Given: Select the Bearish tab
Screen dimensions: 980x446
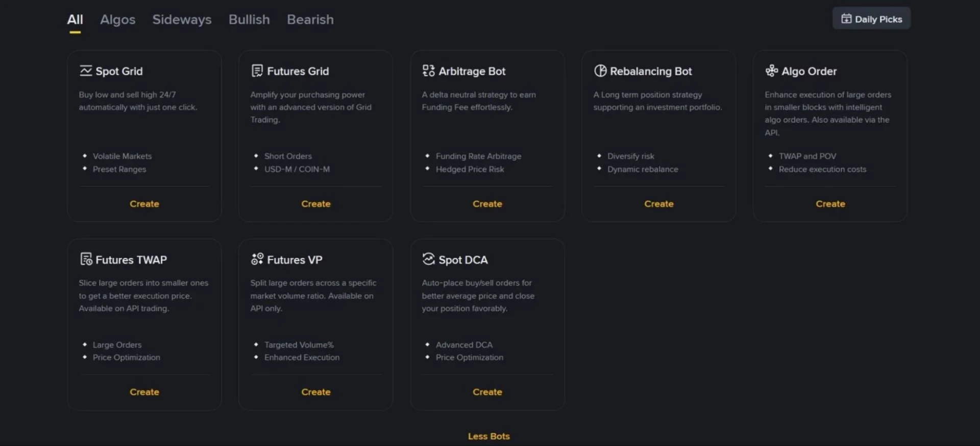Looking at the screenshot, I should click(310, 19).
